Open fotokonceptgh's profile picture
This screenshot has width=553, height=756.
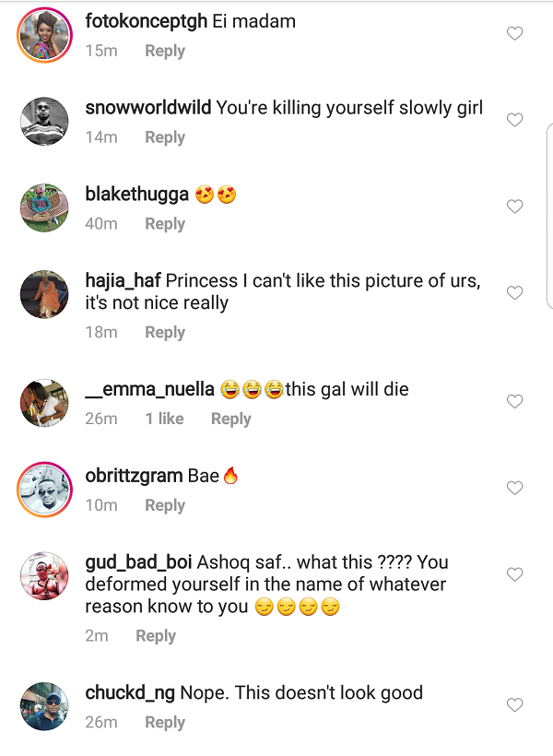point(44,35)
